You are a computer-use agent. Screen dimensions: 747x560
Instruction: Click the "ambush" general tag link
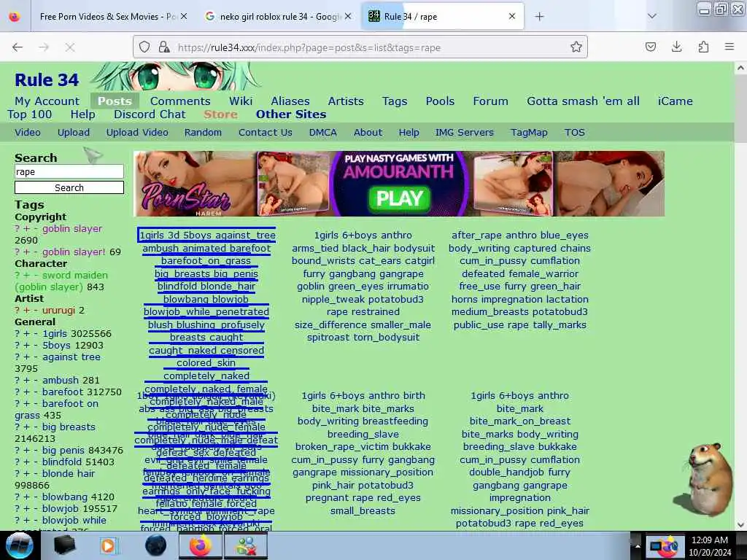click(x=61, y=381)
